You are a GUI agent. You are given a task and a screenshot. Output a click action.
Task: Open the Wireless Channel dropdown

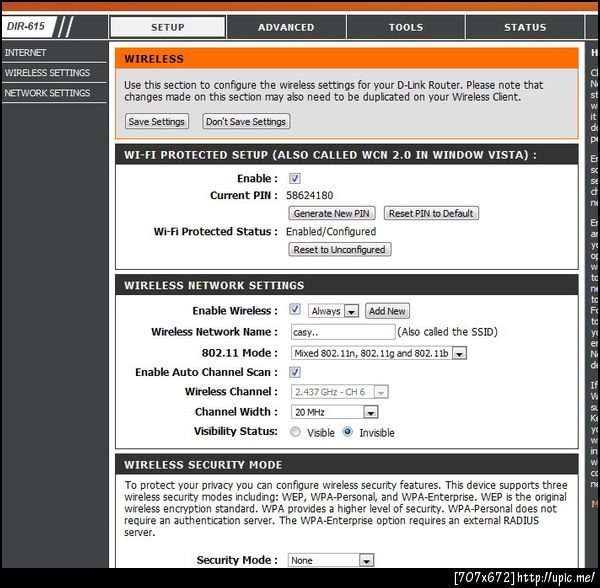coord(339,392)
